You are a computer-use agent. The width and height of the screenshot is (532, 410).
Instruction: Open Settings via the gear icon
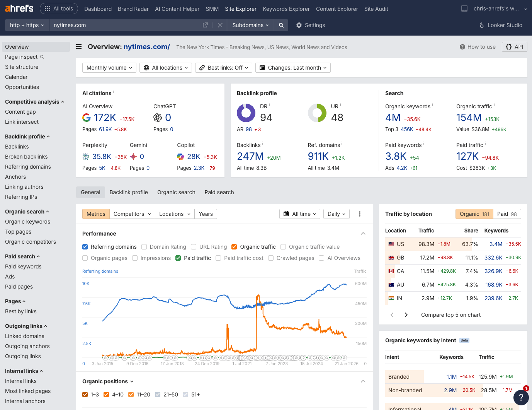[299, 25]
